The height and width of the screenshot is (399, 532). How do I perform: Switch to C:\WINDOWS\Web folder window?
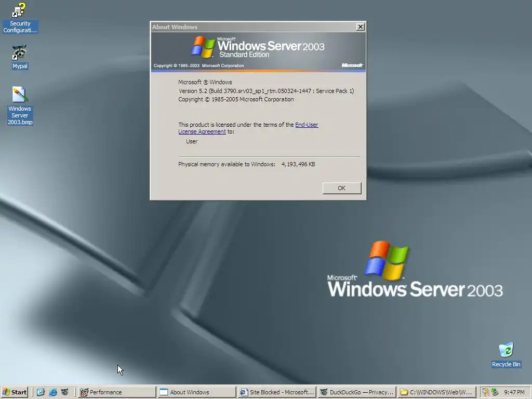pos(437,392)
